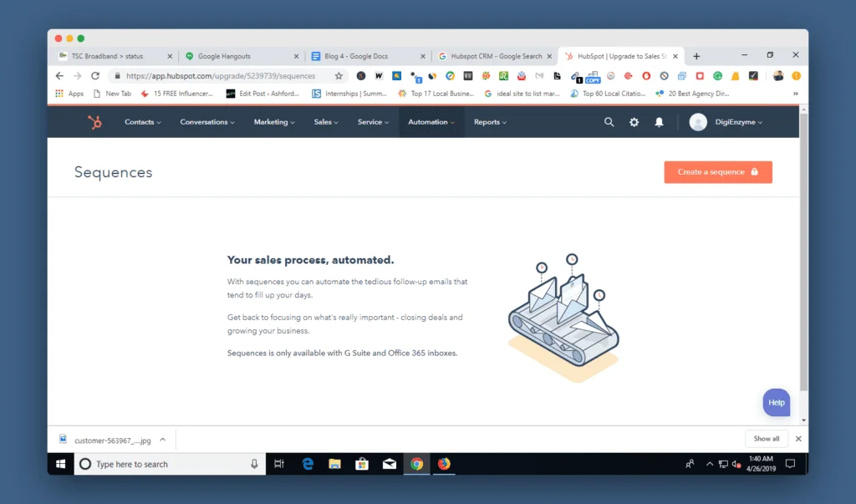Click the Task View icon on taskbar

point(279,464)
